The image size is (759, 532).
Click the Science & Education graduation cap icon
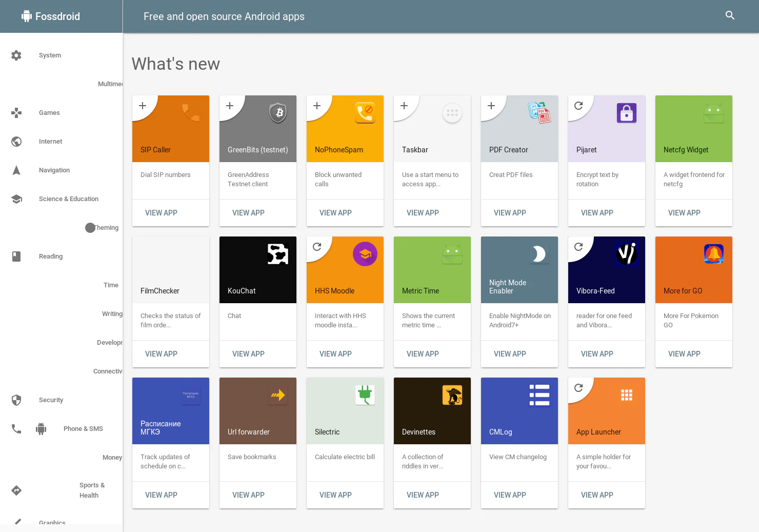(16, 199)
